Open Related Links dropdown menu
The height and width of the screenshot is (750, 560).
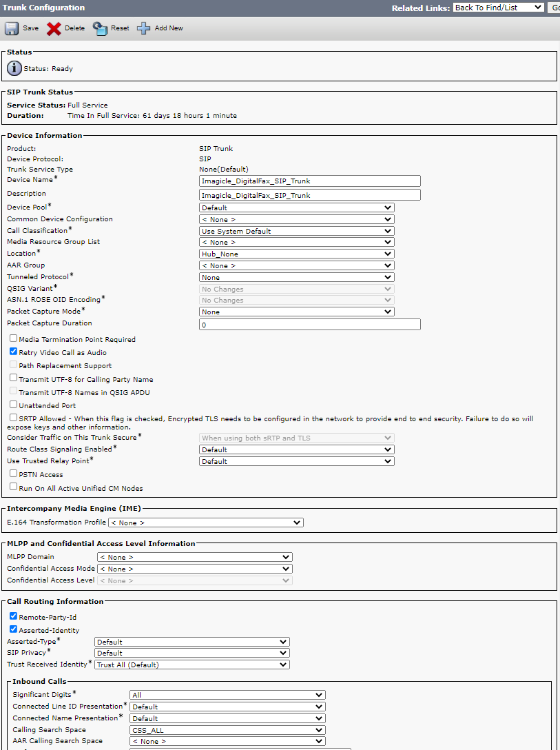pyautogui.click(x=499, y=8)
